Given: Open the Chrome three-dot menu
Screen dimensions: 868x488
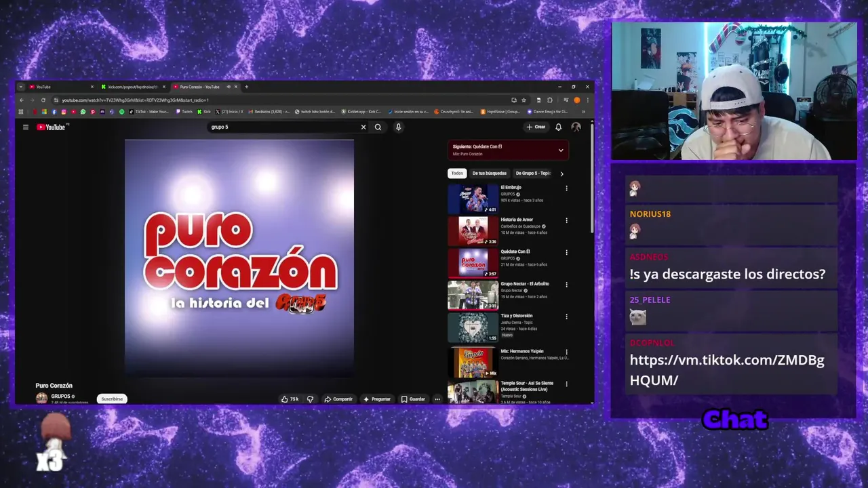Looking at the screenshot, I should tap(587, 100).
